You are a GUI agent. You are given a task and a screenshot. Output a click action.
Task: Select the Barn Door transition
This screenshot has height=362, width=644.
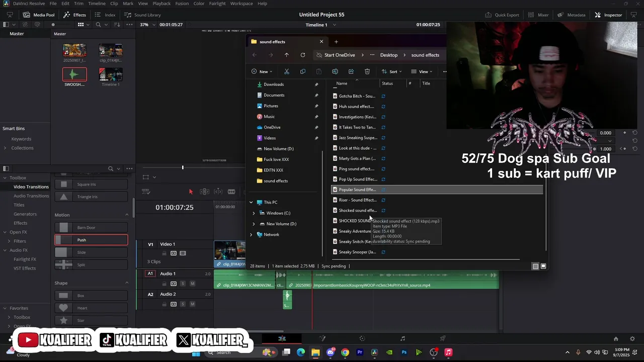(x=91, y=227)
